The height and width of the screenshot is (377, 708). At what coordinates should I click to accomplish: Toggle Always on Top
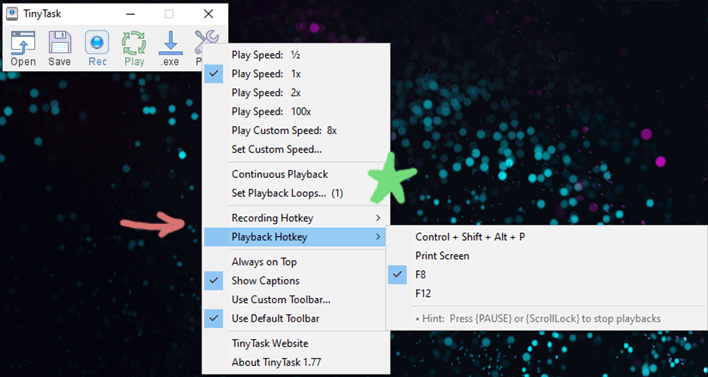coord(296,262)
